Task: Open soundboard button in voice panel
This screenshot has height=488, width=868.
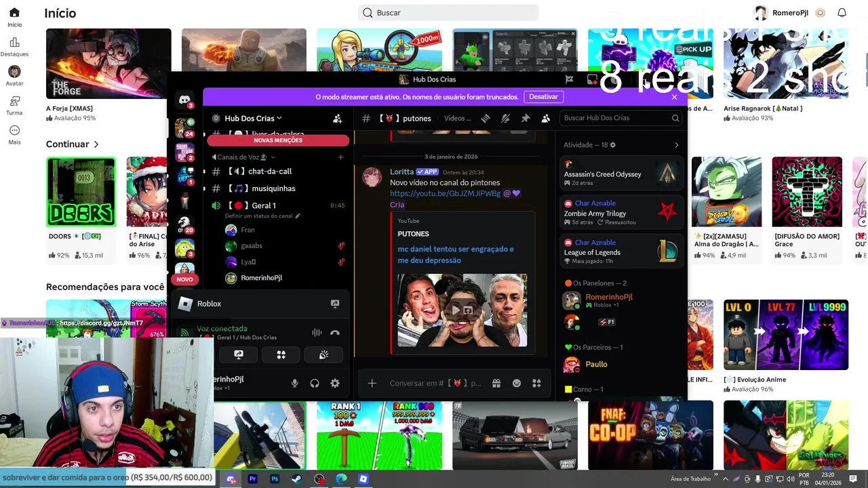Action: (x=323, y=354)
